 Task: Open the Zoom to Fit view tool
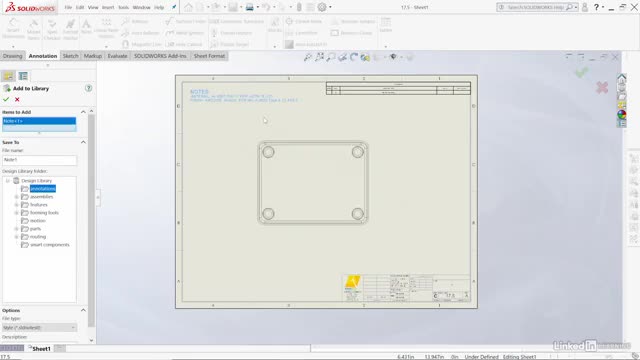point(308,57)
